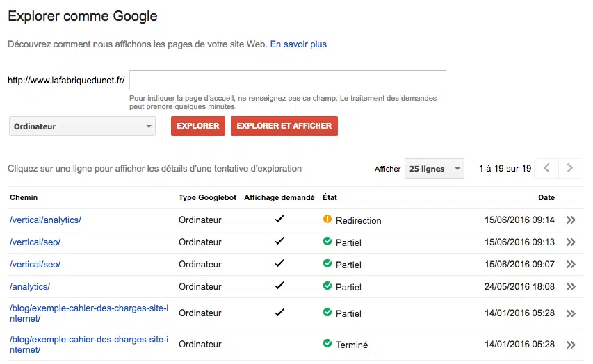Click double-chevron on 15/06/2016 09:07 row

click(571, 265)
